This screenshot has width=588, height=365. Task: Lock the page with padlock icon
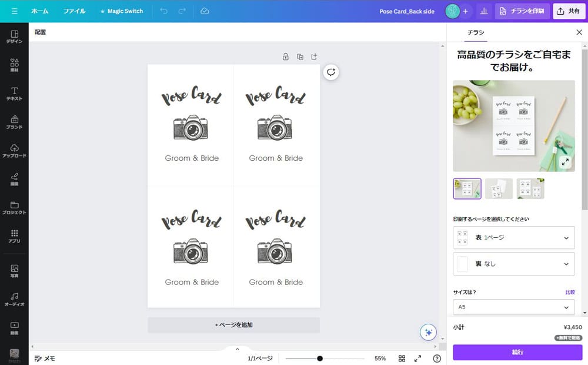pos(285,57)
